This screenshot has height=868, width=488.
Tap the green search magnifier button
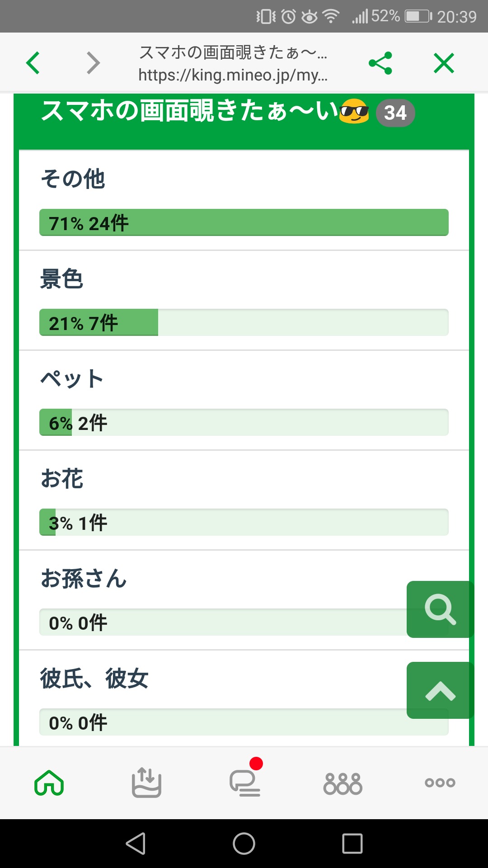coord(440,609)
